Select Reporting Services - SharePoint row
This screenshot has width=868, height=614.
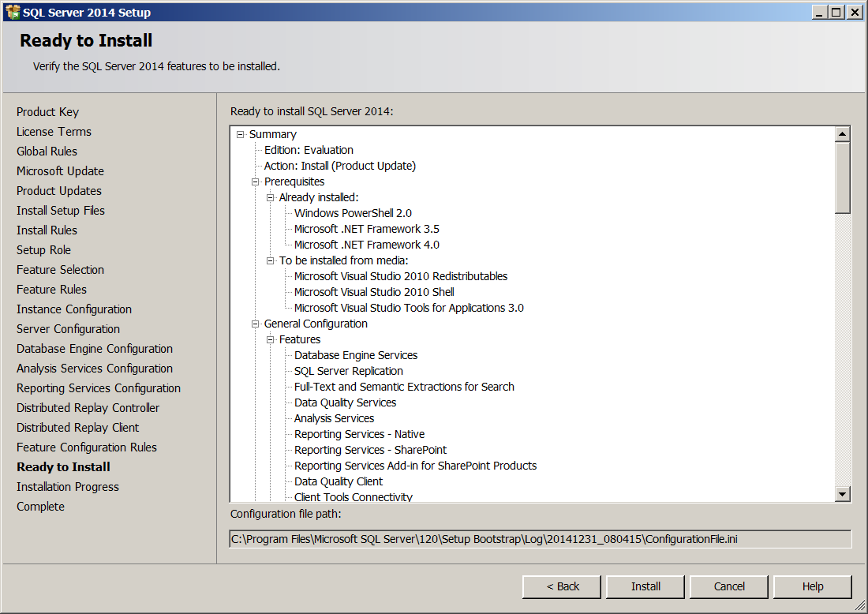(370, 450)
